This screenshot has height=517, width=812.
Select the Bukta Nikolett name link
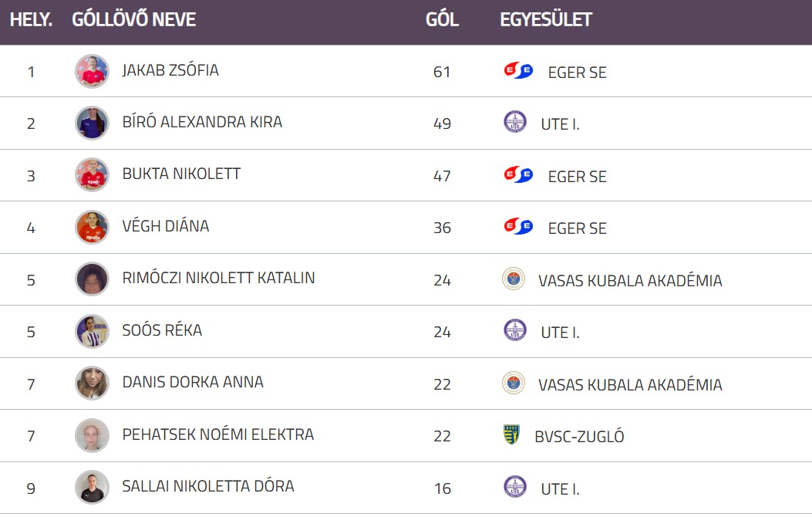[181, 174]
